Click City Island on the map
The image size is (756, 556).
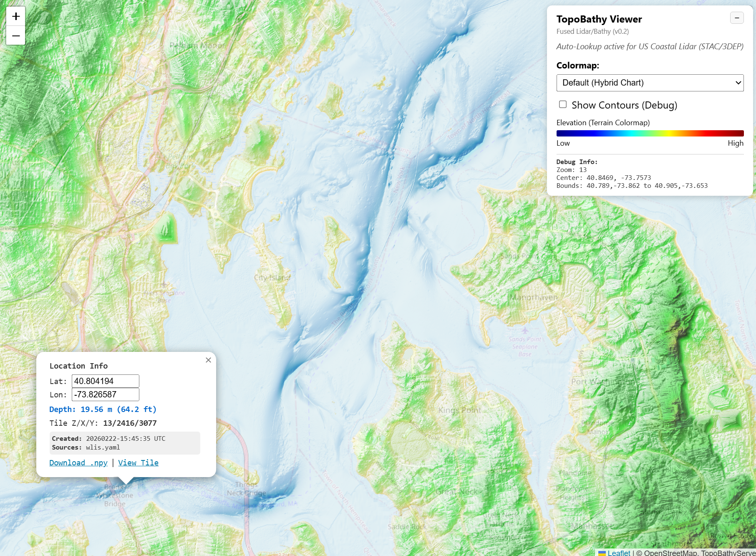(x=272, y=277)
